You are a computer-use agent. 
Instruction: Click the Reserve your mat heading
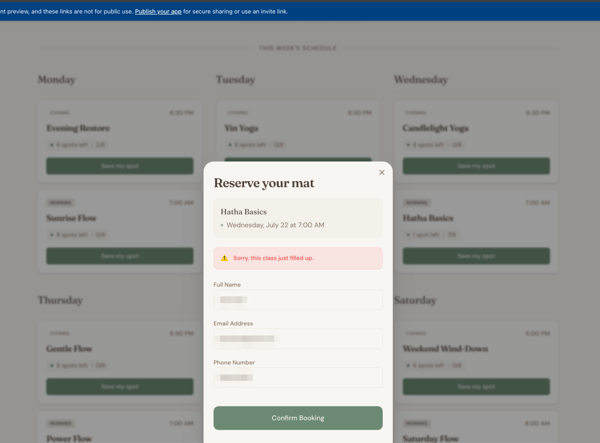264,183
